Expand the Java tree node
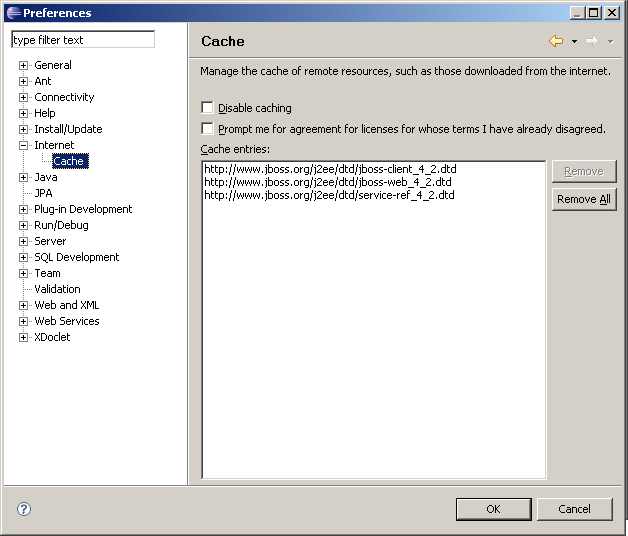The height and width of the screenshot is (536, 628). click(23, 177)
